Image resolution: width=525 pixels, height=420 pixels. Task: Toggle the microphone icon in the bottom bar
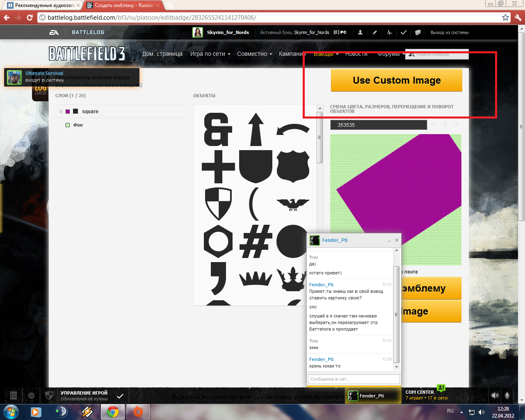[x=507, y=395]
